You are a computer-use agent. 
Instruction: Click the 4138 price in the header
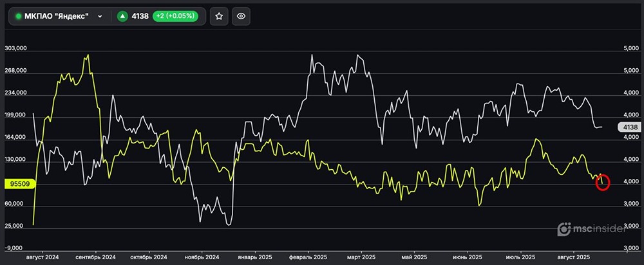click(139, 17)
